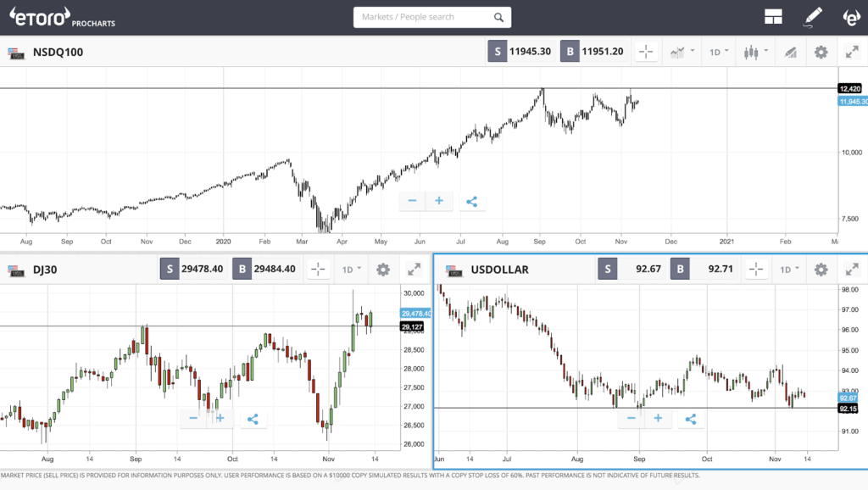Click the "2021" label on NSDQ100 time axis
The image size is (868, 490).
pos(726,242)
